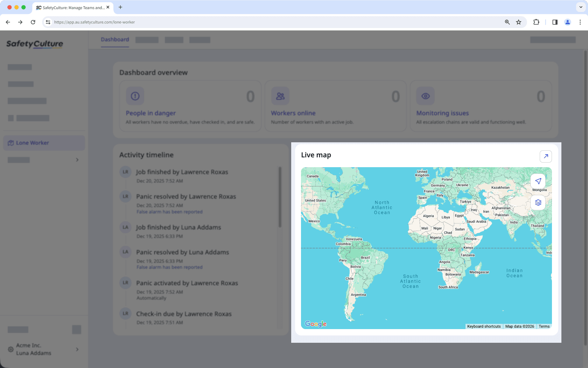Click the Lone Worker sidebar icon
The image size is (588, 368).
pyautogui.click(x=11, y=143)
